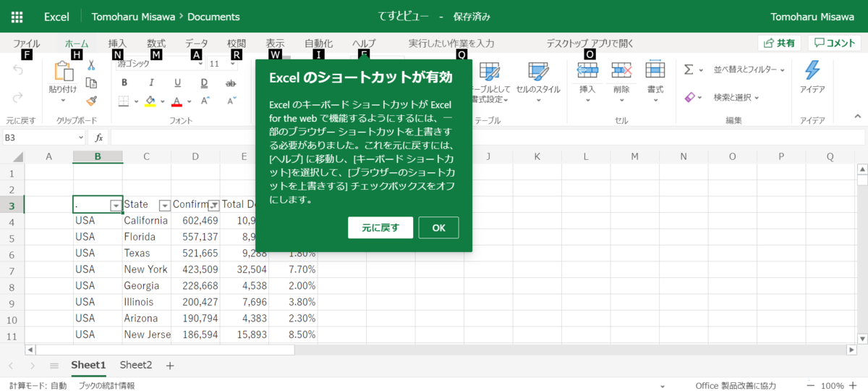This screenshot has width=868, height=391.
Task: Click OK in the shortcut dialog
Action: click(438, 227)
